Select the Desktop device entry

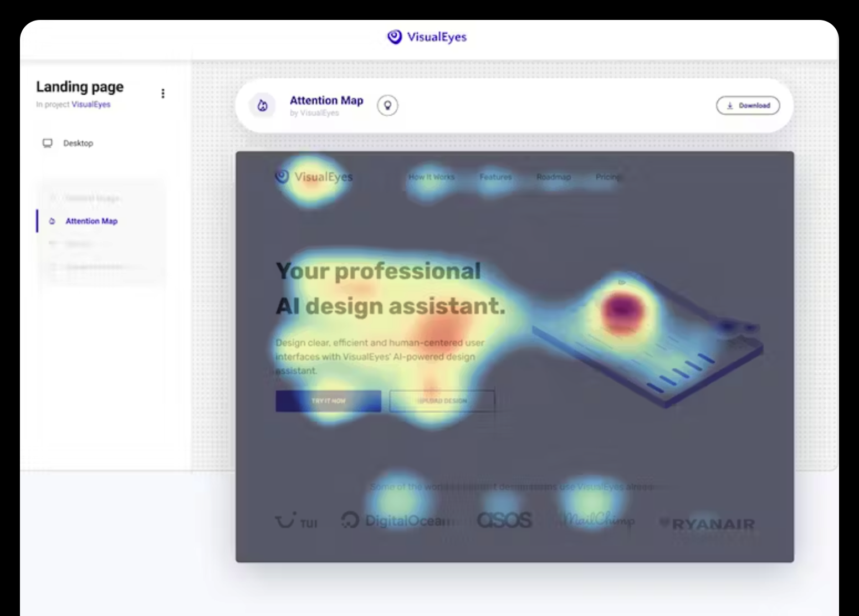(68, 143)
